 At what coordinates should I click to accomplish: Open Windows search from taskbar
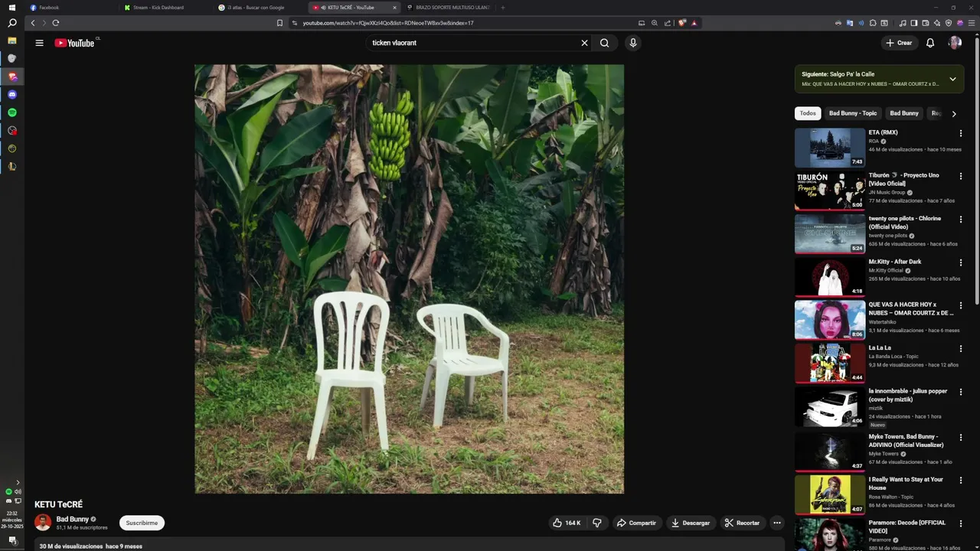coord(12,24)
